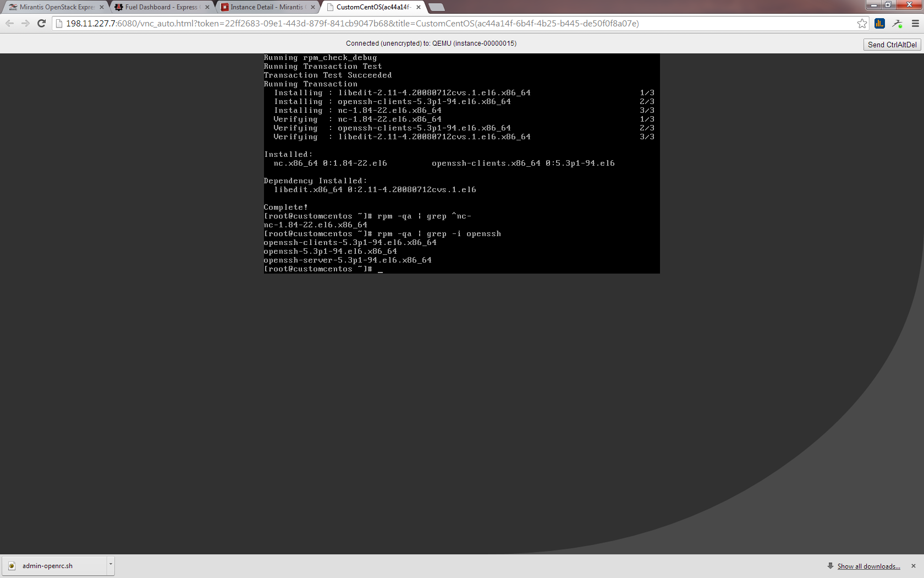Click the address bar URL field
Viewport: 924px width, 578px height.
pyautogui.click(x=352, y=23)
